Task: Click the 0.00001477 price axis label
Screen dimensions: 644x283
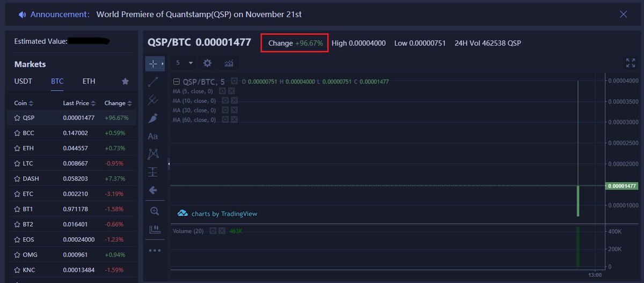Action: click(621, 186)
